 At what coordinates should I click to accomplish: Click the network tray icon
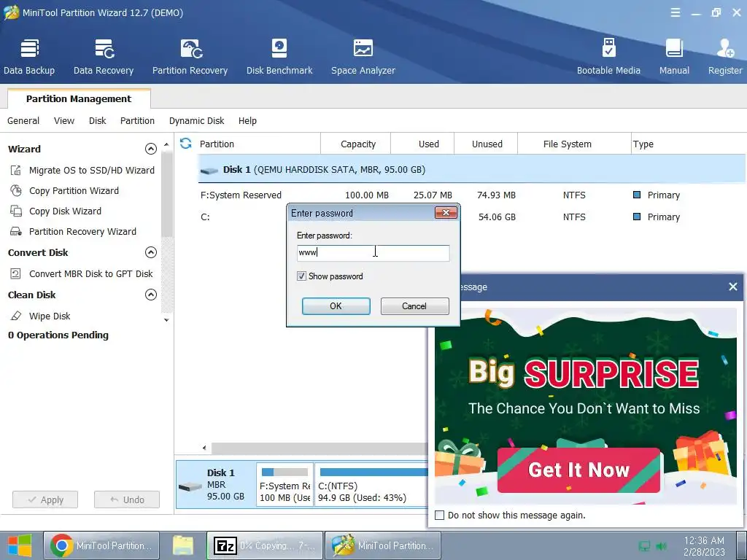(644, 546)
